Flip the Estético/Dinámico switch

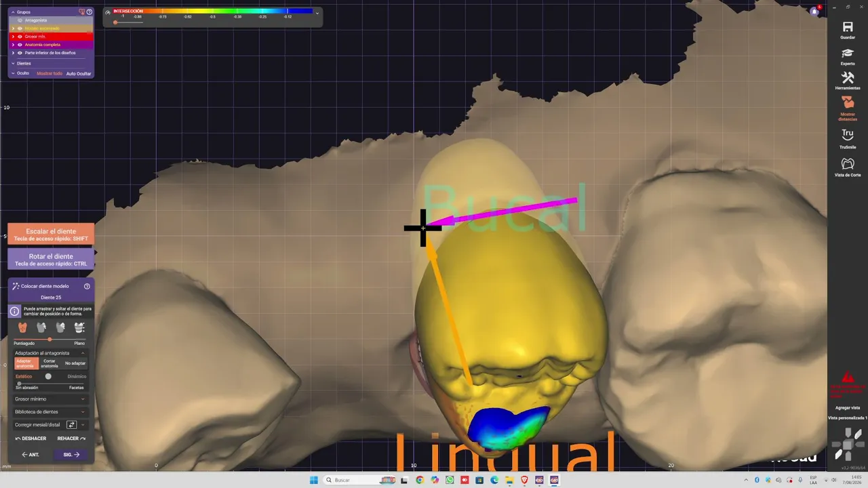pos(48,376)
